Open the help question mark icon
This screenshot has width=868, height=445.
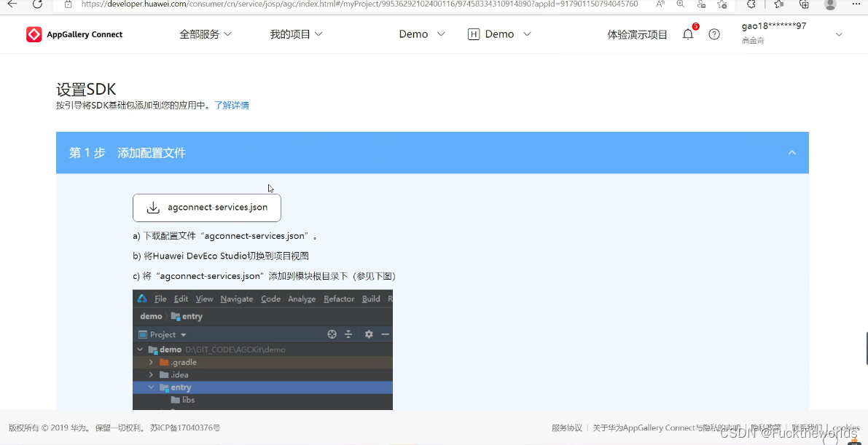[x=715, y=34]
